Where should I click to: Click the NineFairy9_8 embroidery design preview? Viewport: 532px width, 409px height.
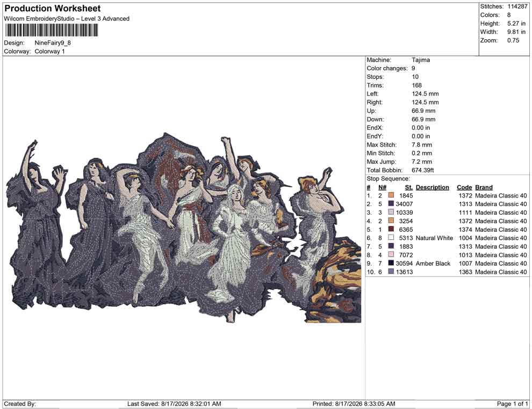(x=184, y=228)
